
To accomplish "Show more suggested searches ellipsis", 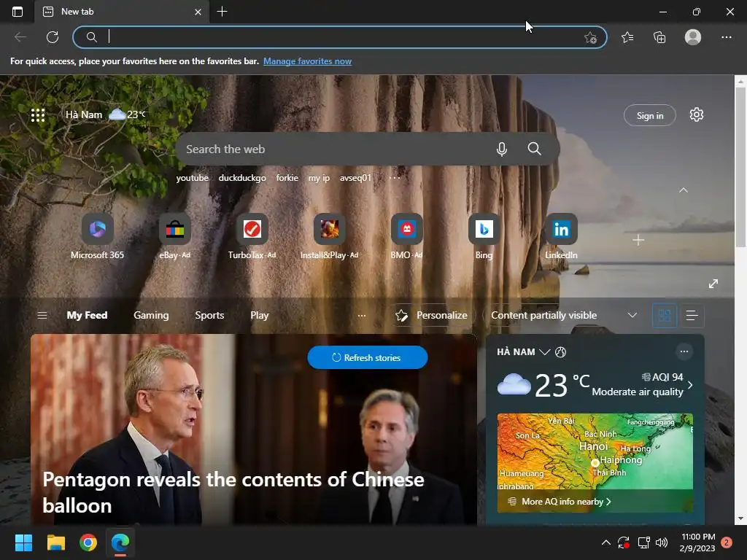I will [395, 178].
